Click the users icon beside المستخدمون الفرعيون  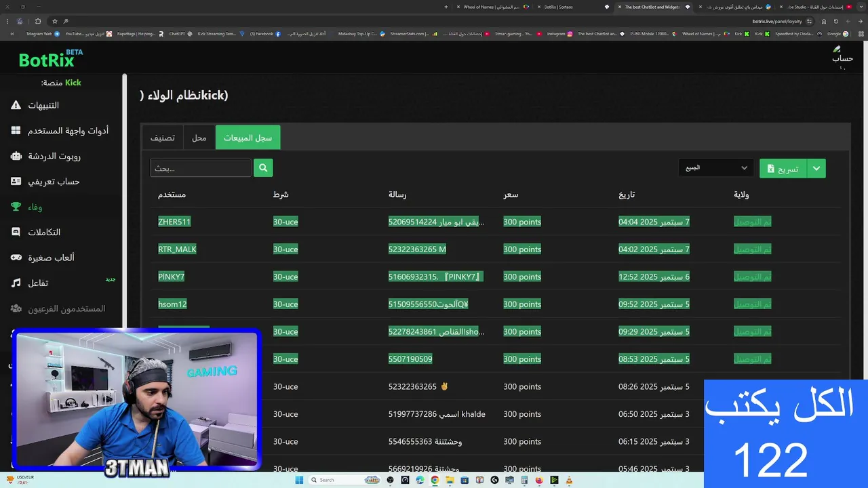click(16, 308)
